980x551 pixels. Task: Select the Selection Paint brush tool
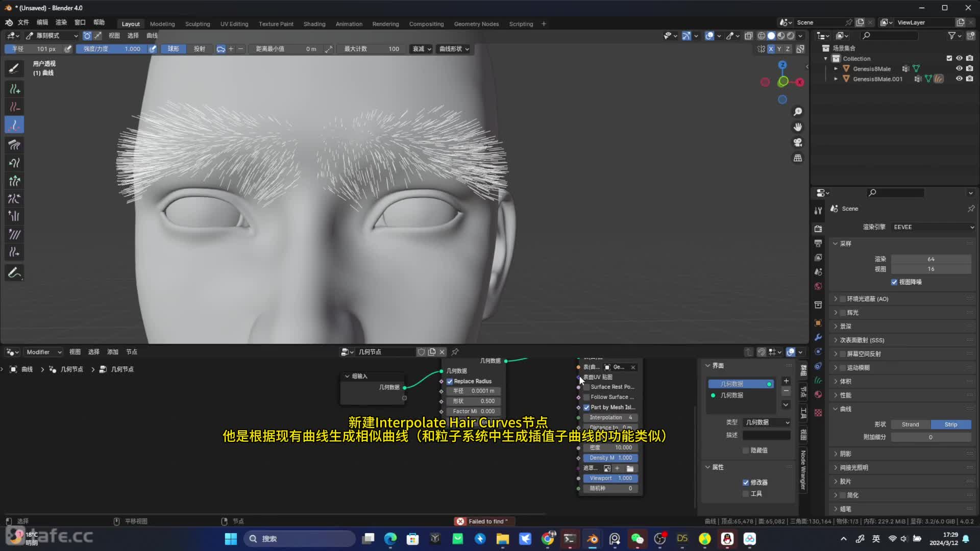tap(14, 68)
